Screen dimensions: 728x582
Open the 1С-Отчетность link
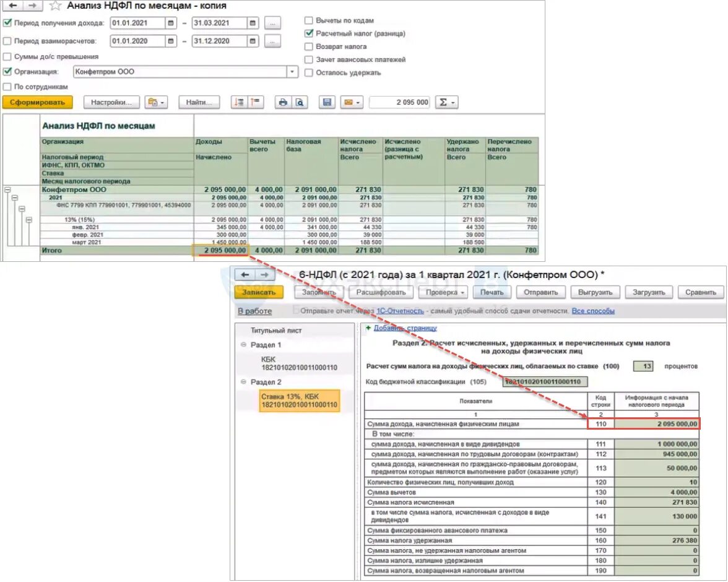point(400,311)
